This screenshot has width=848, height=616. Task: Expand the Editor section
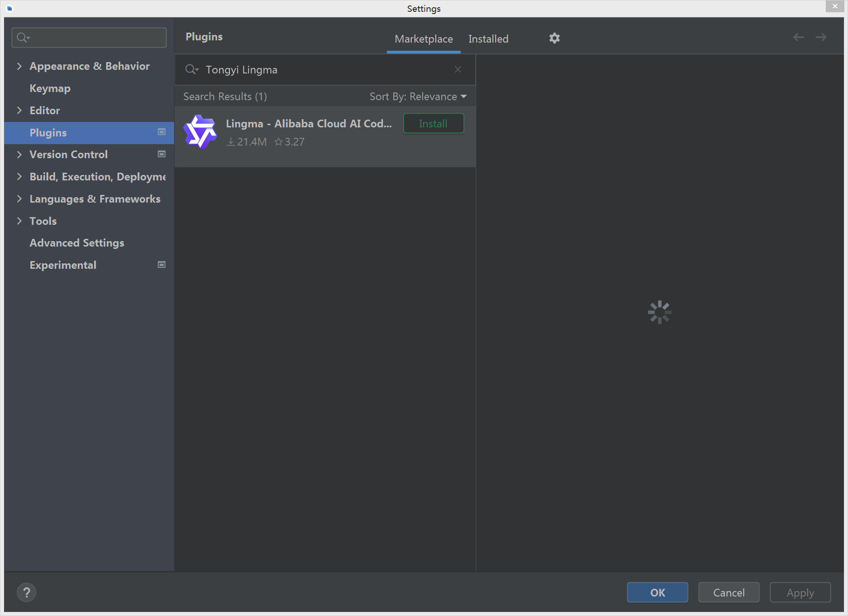click(x=19, y=110)
